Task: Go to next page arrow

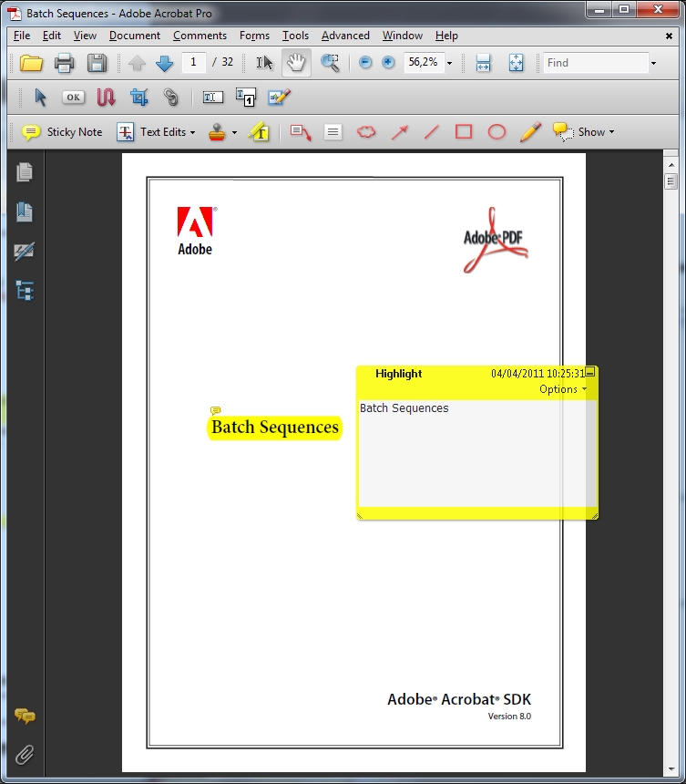Action: (x=164, y=63)
